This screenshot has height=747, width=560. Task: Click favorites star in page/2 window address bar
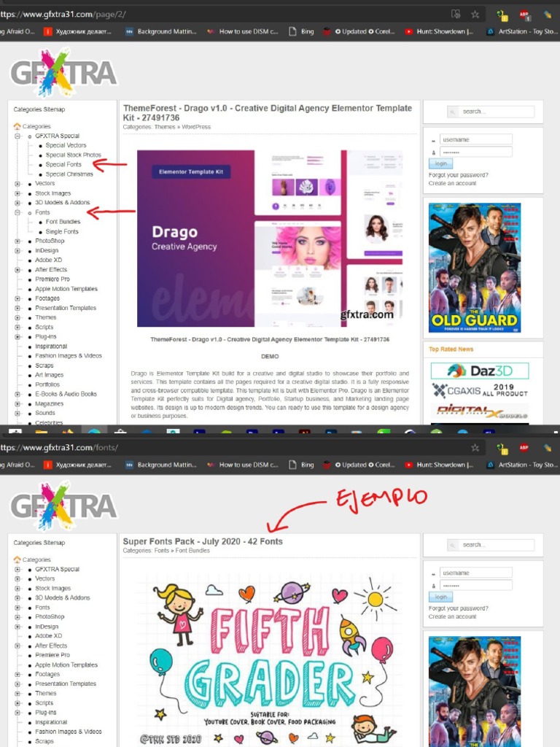click(x=475, y=15)
